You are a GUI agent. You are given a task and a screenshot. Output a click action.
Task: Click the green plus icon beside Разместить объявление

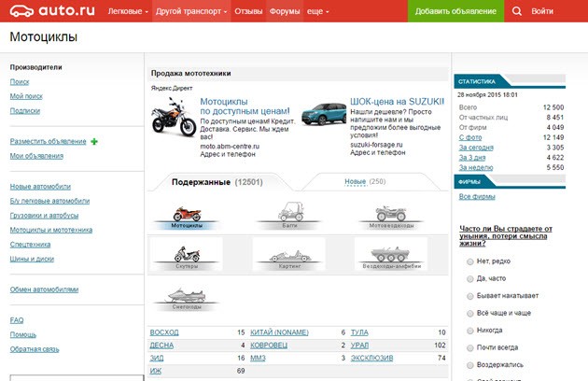point(94,141)
